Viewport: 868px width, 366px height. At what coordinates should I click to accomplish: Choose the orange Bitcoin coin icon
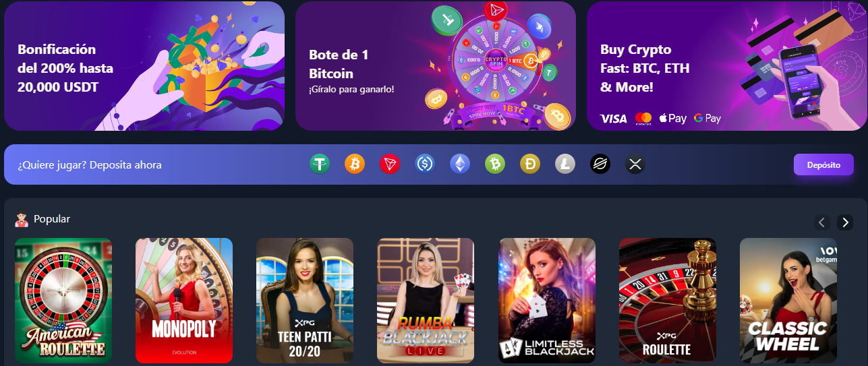tap(355, 164)
